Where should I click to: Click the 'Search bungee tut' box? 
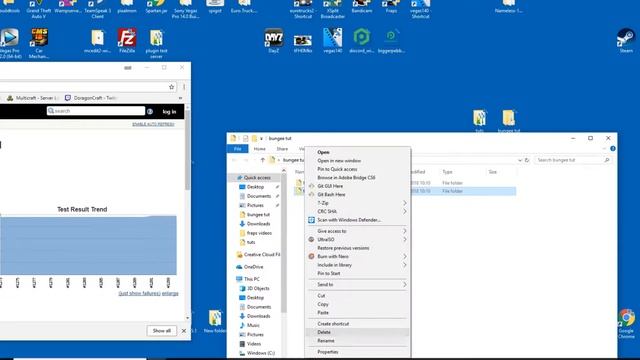tap(573, 160)
